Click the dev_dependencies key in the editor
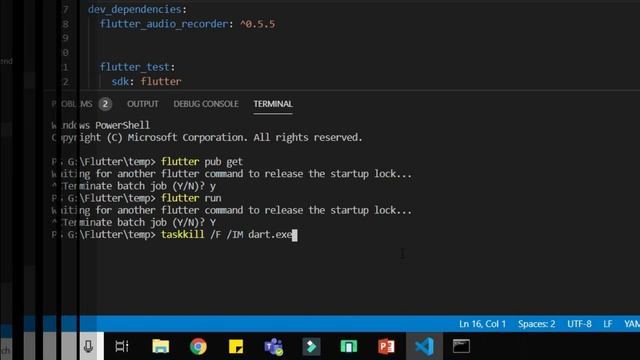 click(135, 9)
